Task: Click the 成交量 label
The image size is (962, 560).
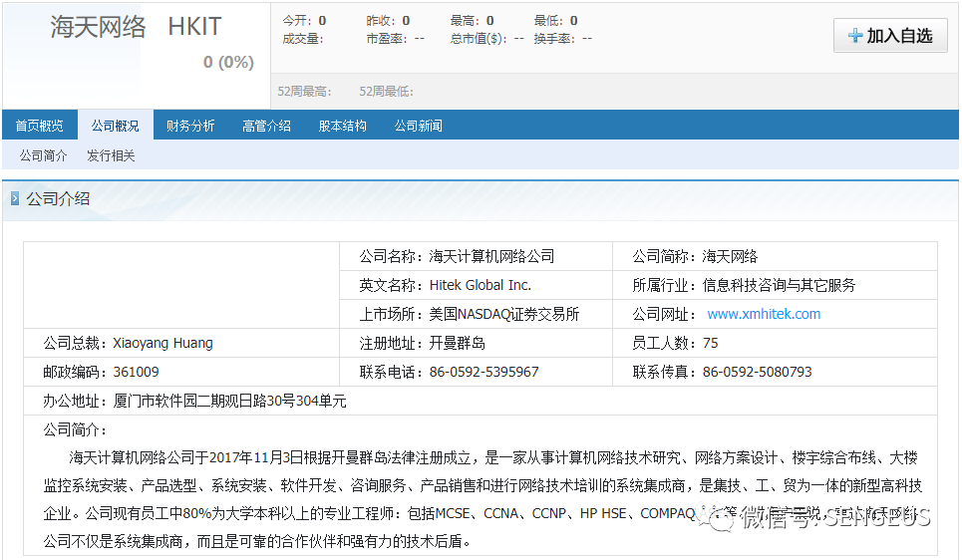Action: coord(302,39)
